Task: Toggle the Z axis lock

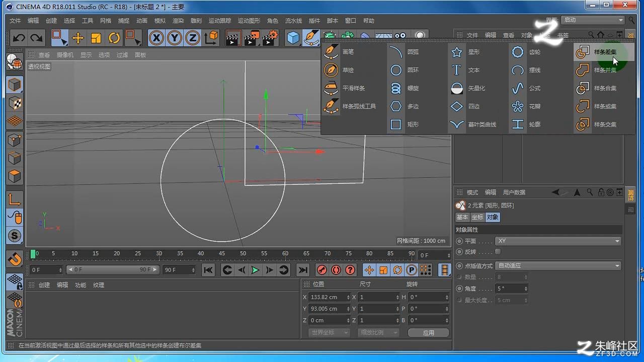Action: coord(193,38)
